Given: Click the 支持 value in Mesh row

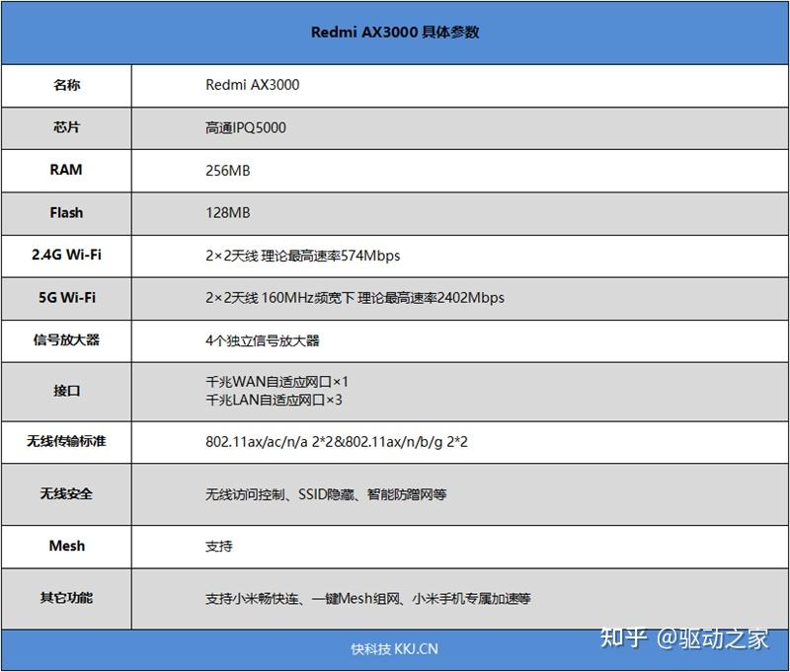Looking at the screenshot, I should coord(217,547).
